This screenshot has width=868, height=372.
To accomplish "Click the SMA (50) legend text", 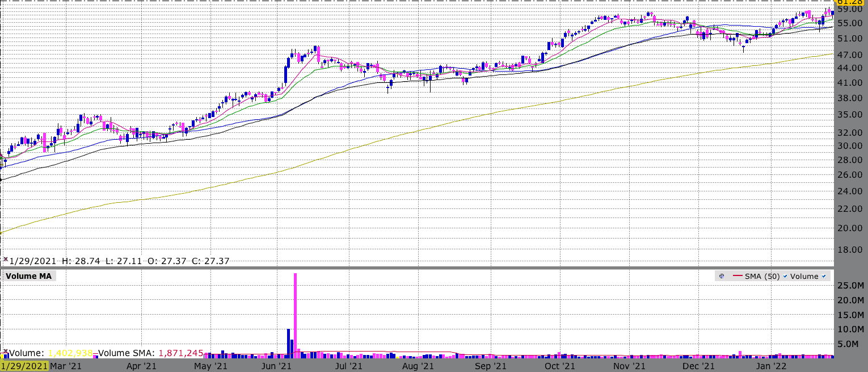I will pos(762,277).
